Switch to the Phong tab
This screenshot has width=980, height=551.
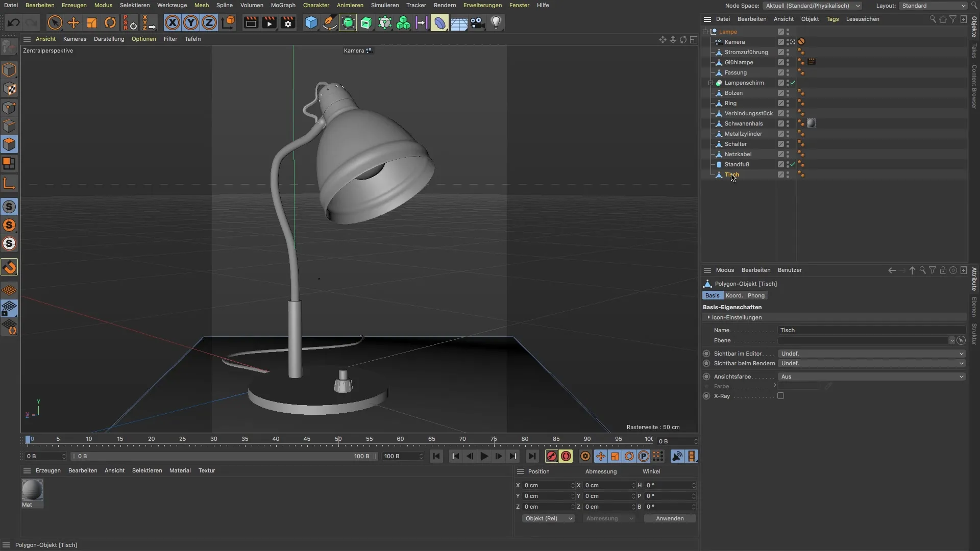(756, 295)
